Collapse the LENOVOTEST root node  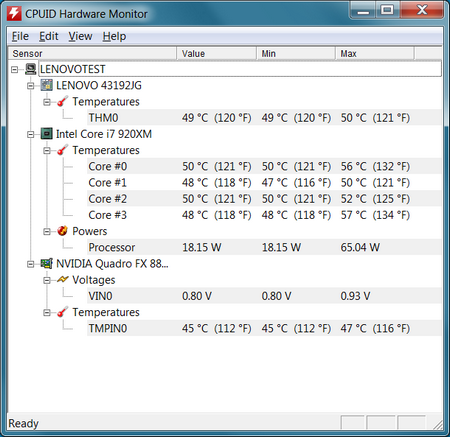14,70
